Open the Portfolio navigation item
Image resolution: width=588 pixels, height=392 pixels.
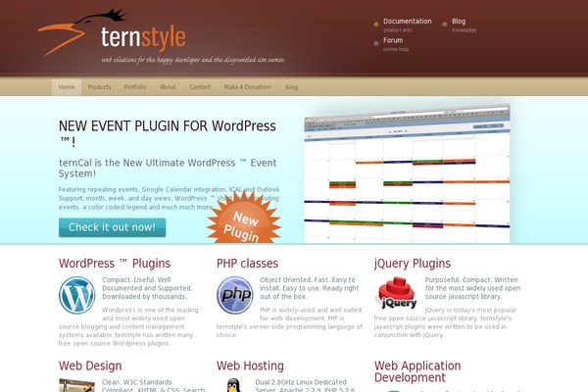pos(135,87)
